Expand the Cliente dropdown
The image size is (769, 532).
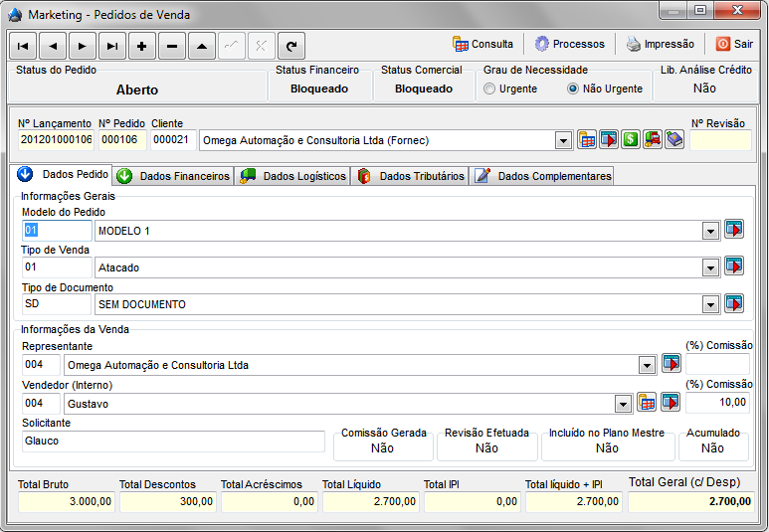pos(563,141)
